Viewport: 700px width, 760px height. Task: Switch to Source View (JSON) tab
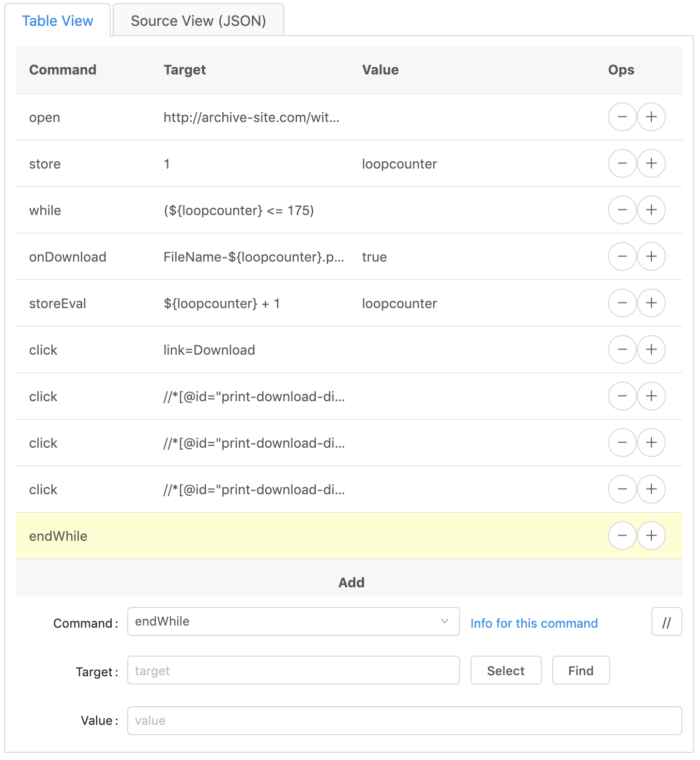click(198, 21)
